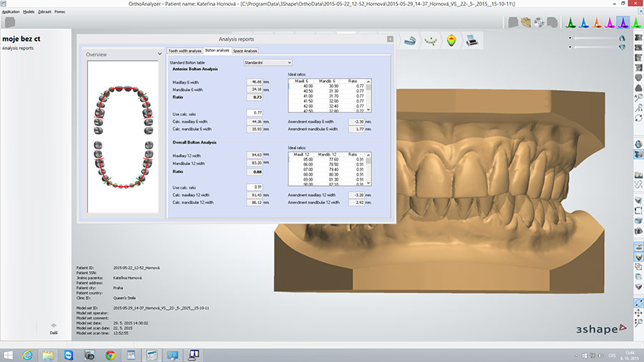Click the overall Ratio 0.88 value
The width and height of the screenshot is (644, 362).
click(254, 172)
